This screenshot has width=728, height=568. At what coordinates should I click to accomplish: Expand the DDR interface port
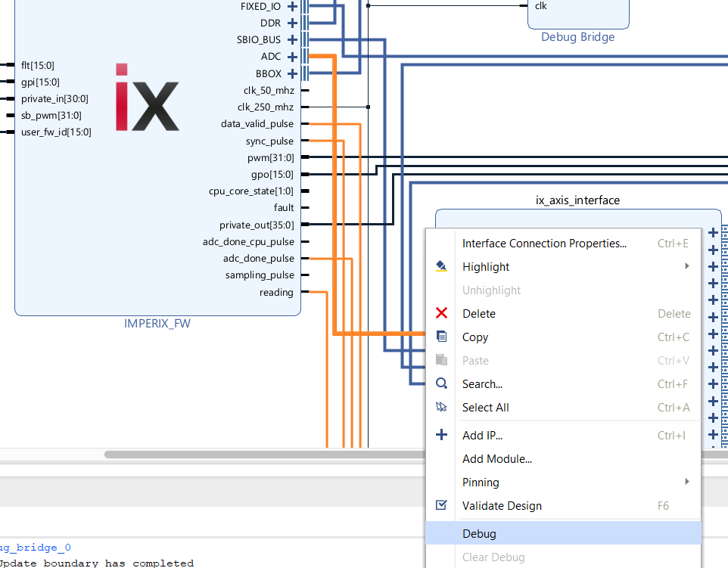(292, 23)
